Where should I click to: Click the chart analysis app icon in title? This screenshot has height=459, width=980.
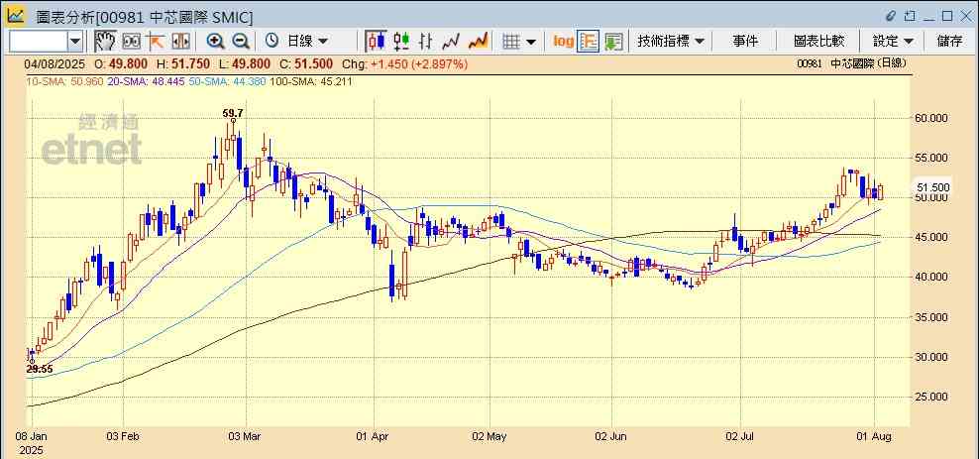point(16,16)
